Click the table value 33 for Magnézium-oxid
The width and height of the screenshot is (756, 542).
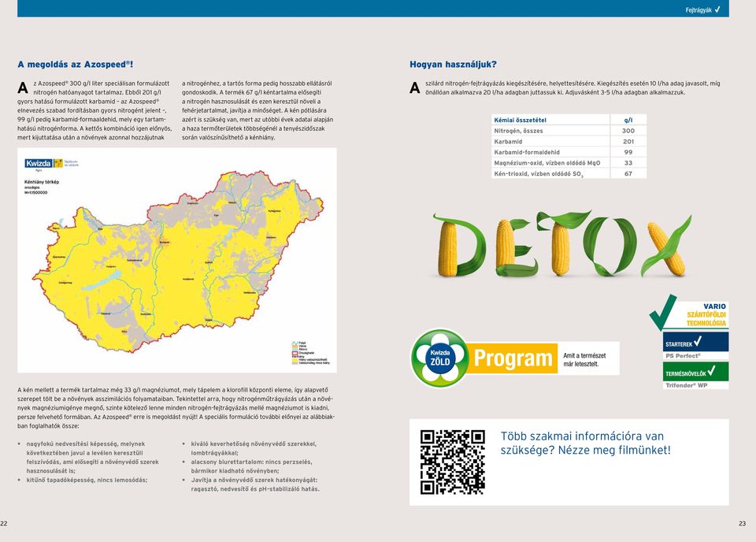[628, 163]
